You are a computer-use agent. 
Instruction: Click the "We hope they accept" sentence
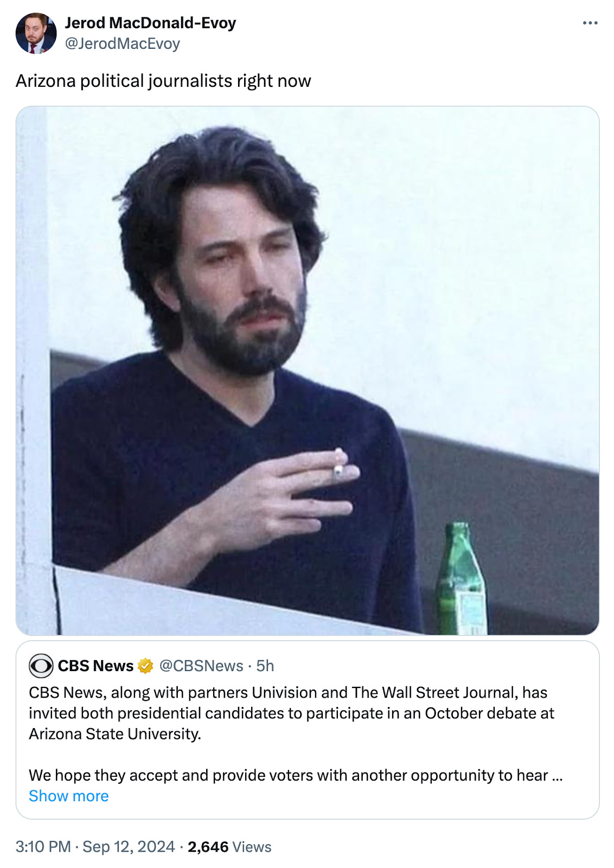(296, 775)
